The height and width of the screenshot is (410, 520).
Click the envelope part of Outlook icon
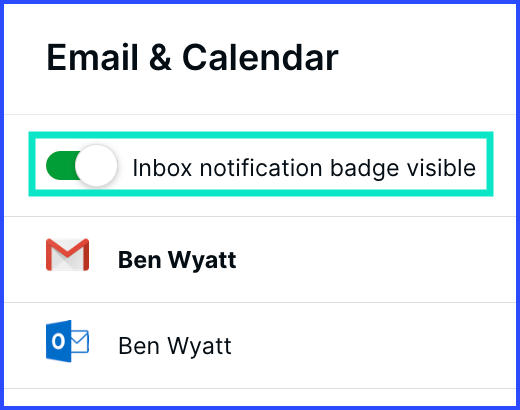pos(80,341)
